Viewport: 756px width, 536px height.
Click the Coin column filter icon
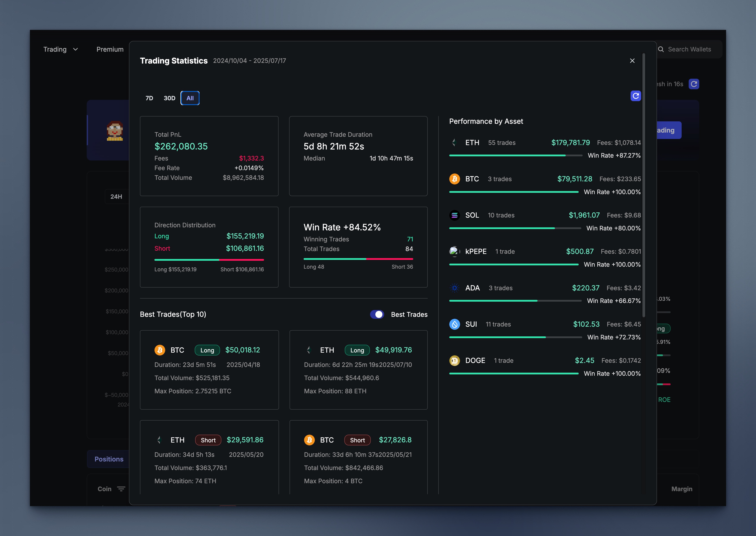pos(121,489)
